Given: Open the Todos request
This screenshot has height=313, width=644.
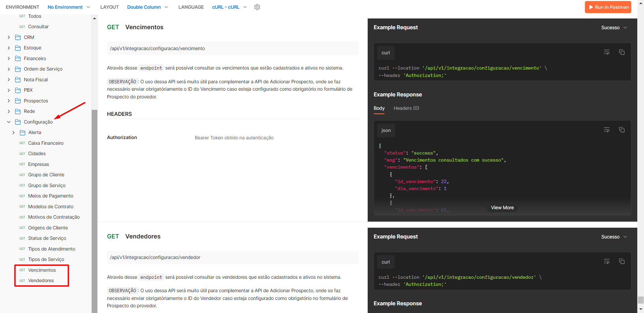Looking at the screenshot, I should 35,16.
